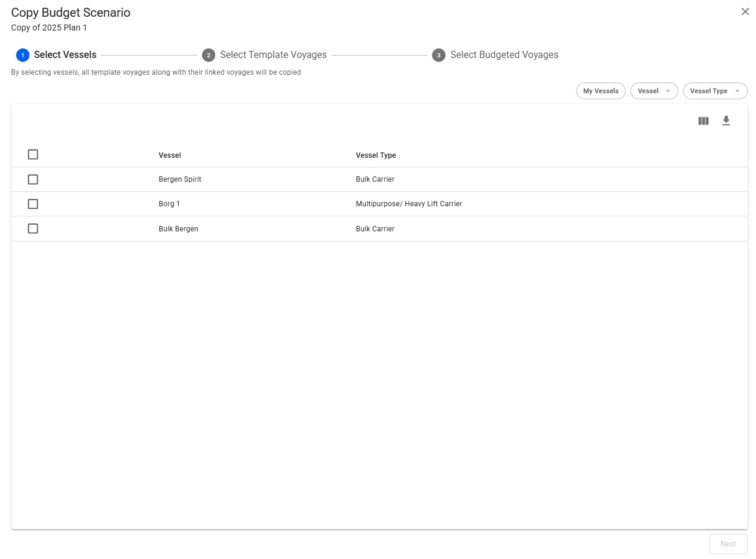Select the Borg 1 vessel checkbox

tap(33, 204)
